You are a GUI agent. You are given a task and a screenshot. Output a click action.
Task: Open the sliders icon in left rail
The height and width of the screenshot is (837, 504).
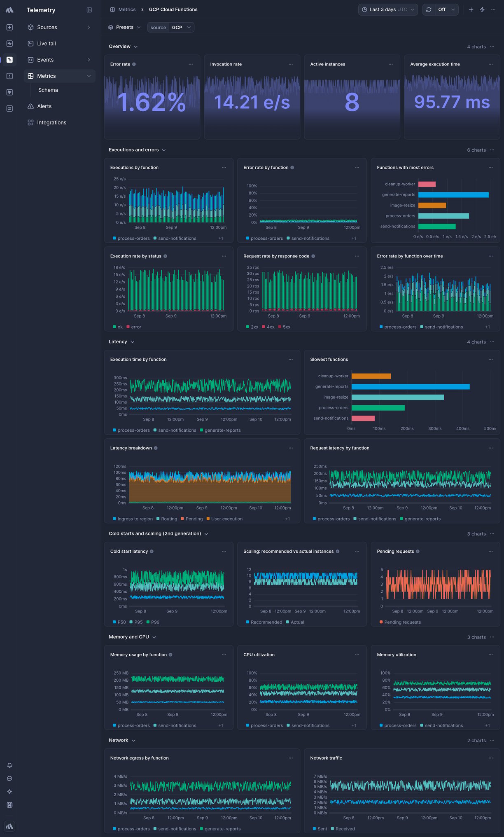[x=9, y=108]
